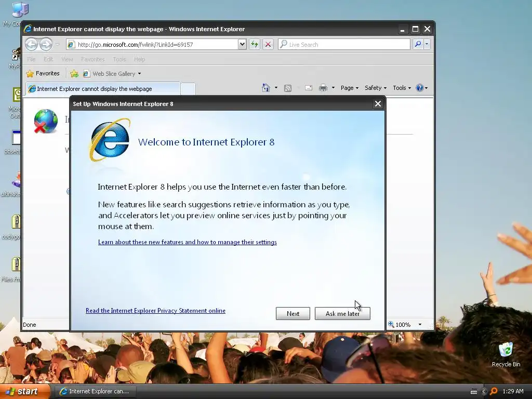Click the Refresh page icon
The width and height of the screenshot is (532, 399).
pos(255,44)
